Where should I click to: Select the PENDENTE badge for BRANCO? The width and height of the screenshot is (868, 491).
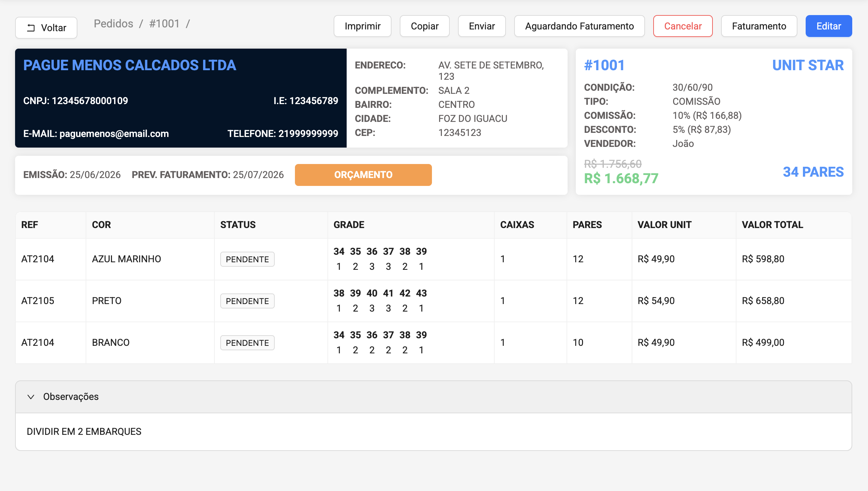(247, 343)
